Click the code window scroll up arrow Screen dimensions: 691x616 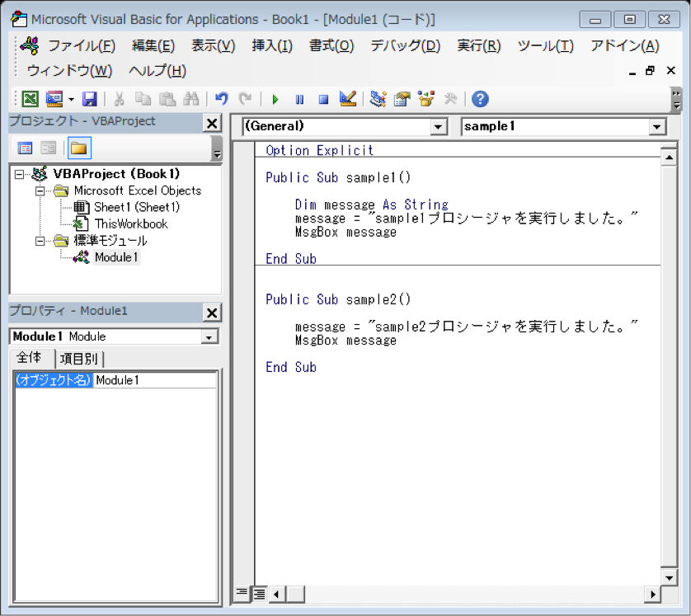pyautogui.click(x=669, y=158)
